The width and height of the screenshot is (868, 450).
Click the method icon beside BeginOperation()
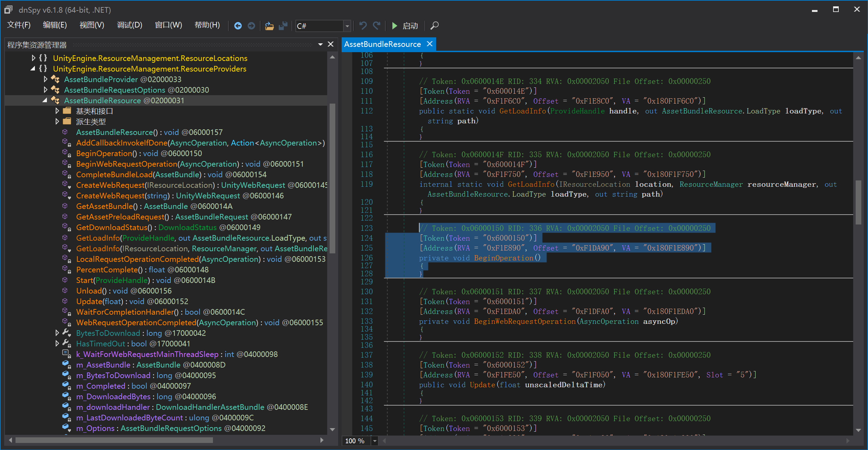coord(66,153)
